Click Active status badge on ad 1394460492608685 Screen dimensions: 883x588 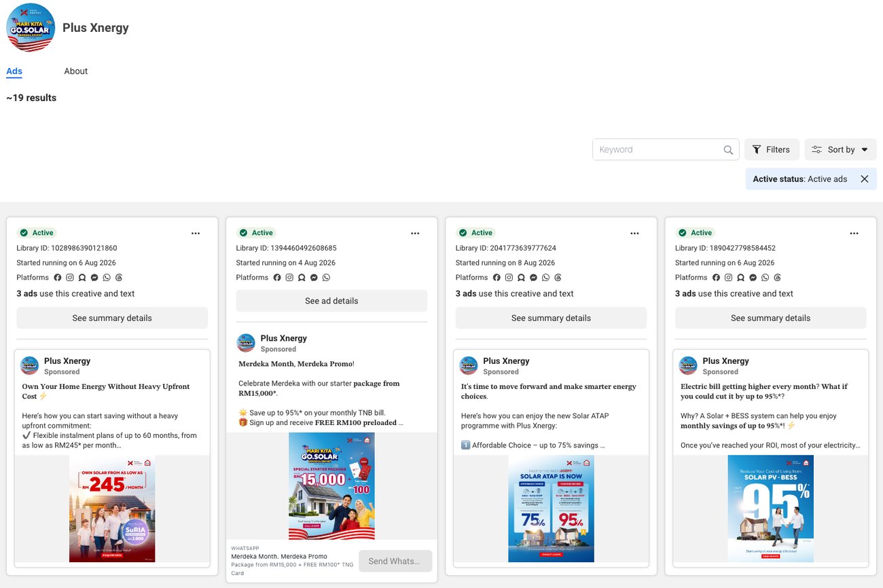[256, 233]
